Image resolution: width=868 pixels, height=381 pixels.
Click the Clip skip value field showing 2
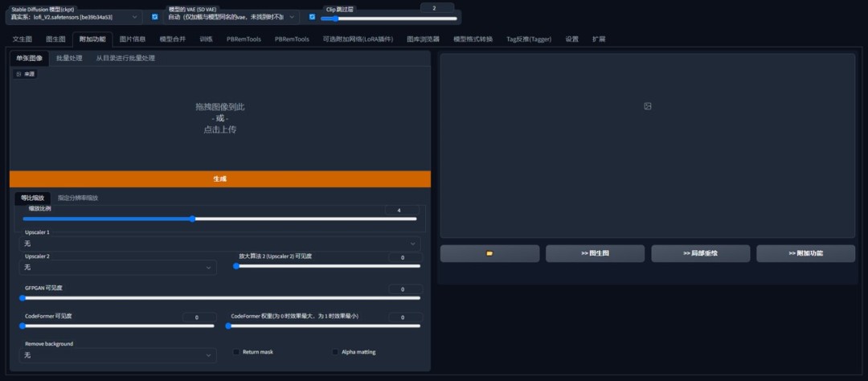click(x=437, y=8)
